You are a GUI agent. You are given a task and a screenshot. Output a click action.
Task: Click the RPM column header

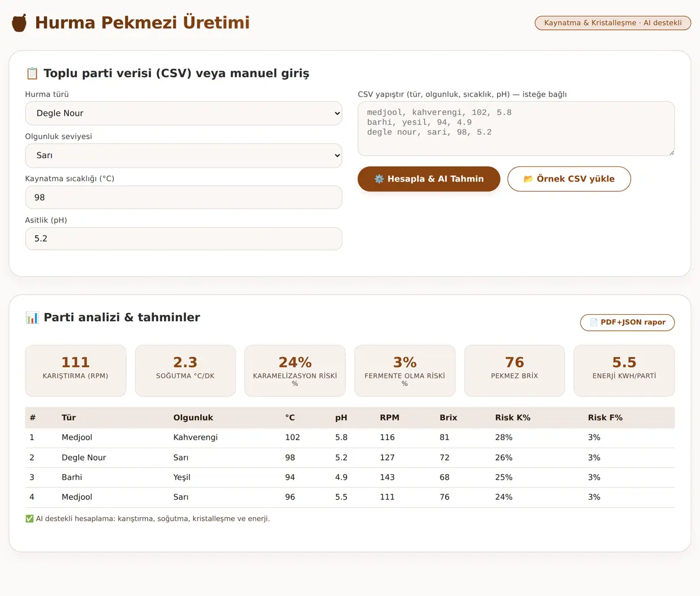pos(390,418)
